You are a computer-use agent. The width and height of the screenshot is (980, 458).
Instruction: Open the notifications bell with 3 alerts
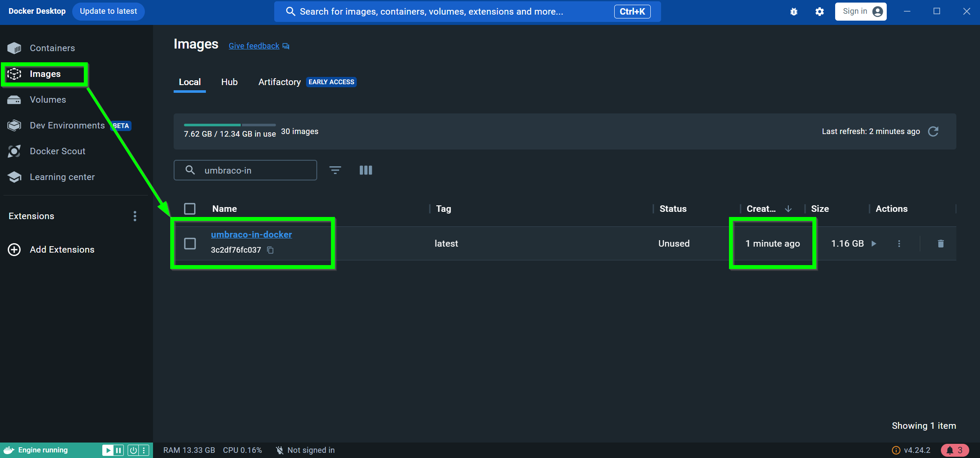(955, 450)
